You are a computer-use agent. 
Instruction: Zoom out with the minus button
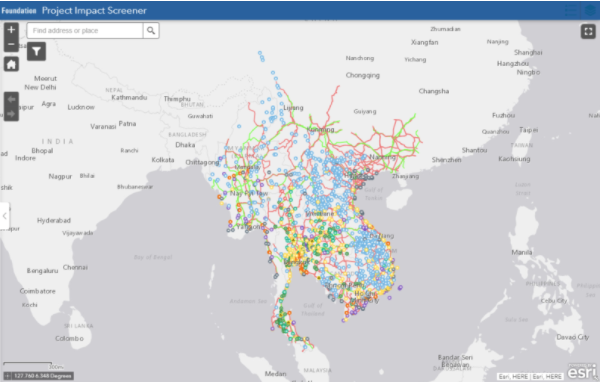(x=11, y=45)
